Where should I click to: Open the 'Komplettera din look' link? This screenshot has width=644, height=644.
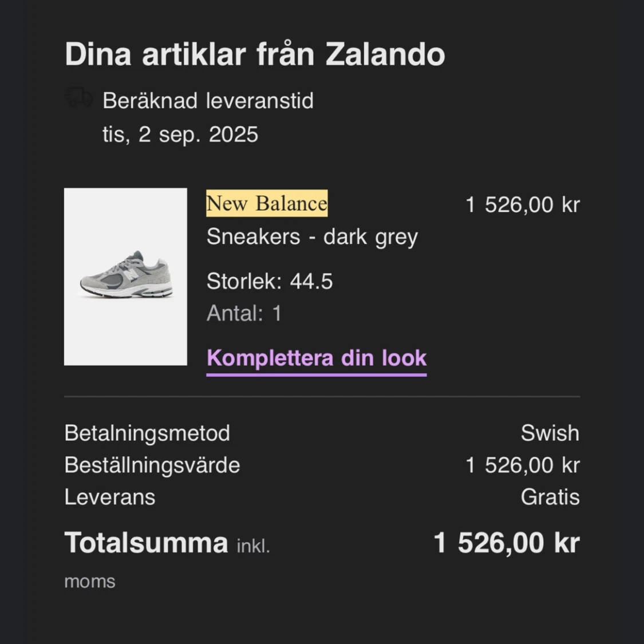click(x=317, y=358)
